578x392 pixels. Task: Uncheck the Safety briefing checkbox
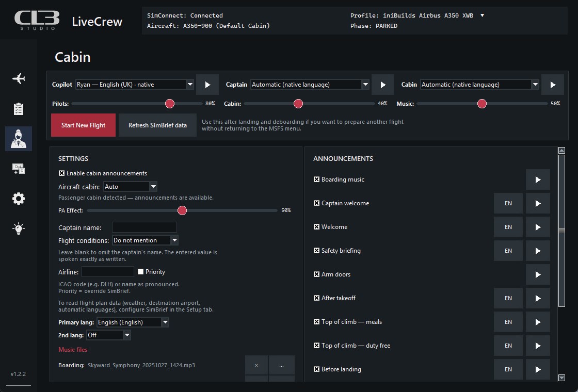316,251
